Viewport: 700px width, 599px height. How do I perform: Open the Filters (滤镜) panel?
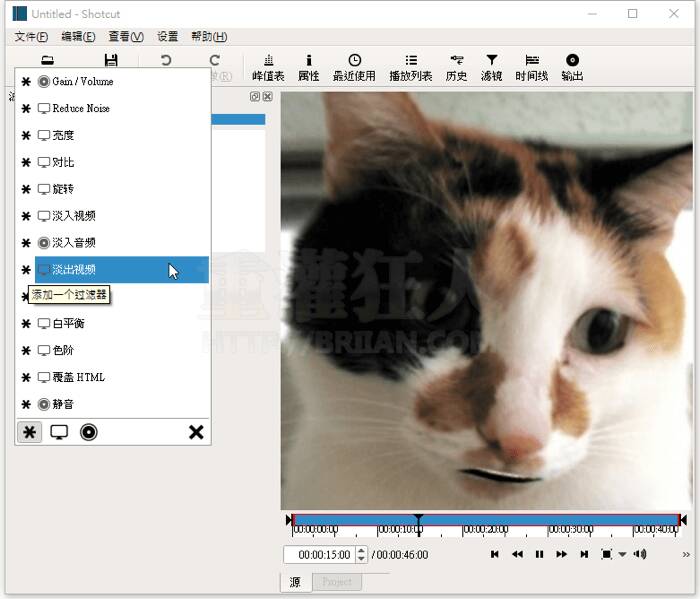point(492,68)
